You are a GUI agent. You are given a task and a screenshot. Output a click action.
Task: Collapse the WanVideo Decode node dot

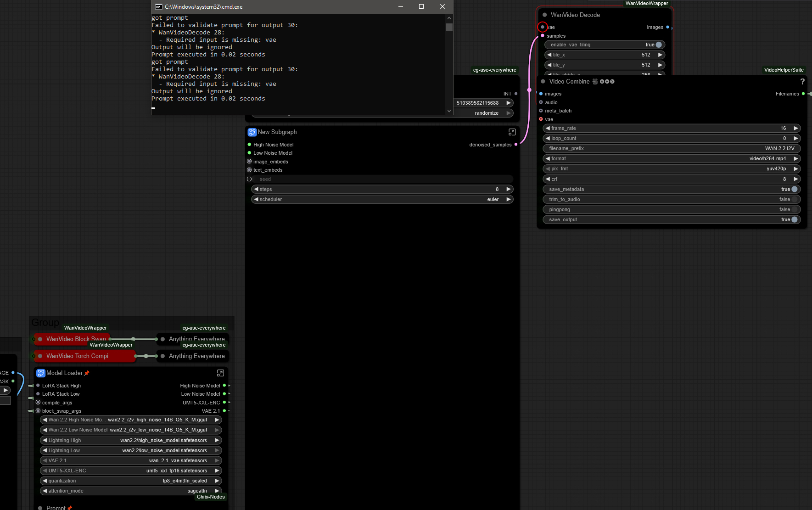click(x=544, y=15)
